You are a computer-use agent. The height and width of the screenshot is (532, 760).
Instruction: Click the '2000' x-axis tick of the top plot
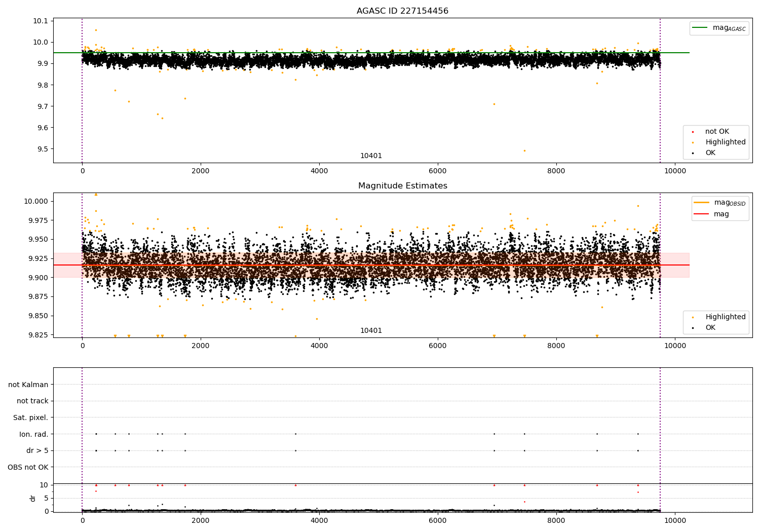[x=201, y=171]
